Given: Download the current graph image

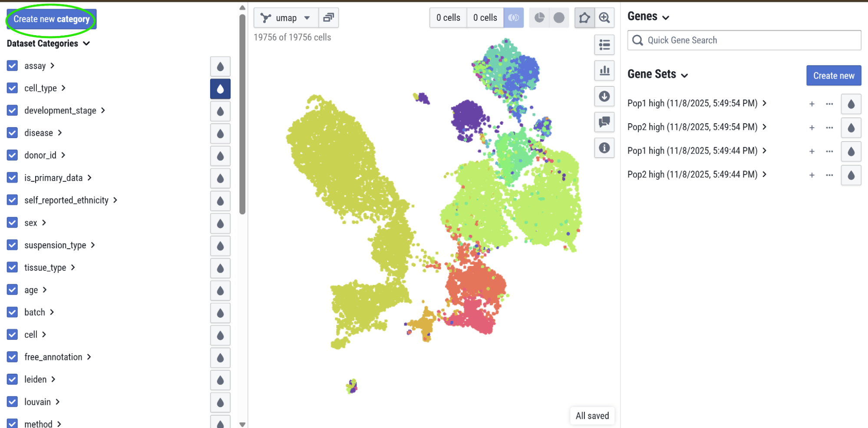Looking at the screenshot, I should coord(604,96).
